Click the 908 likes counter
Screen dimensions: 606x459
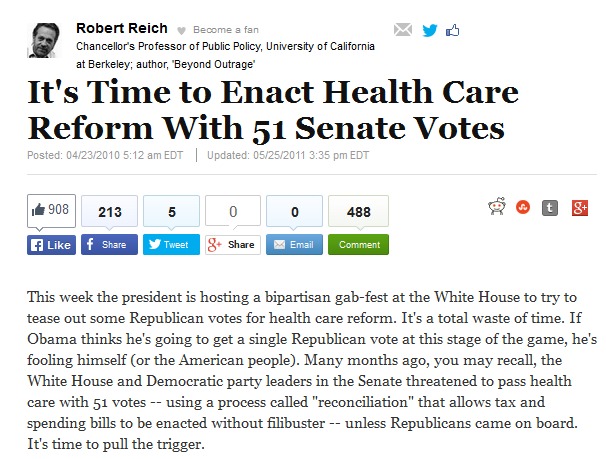click(51, 210)
